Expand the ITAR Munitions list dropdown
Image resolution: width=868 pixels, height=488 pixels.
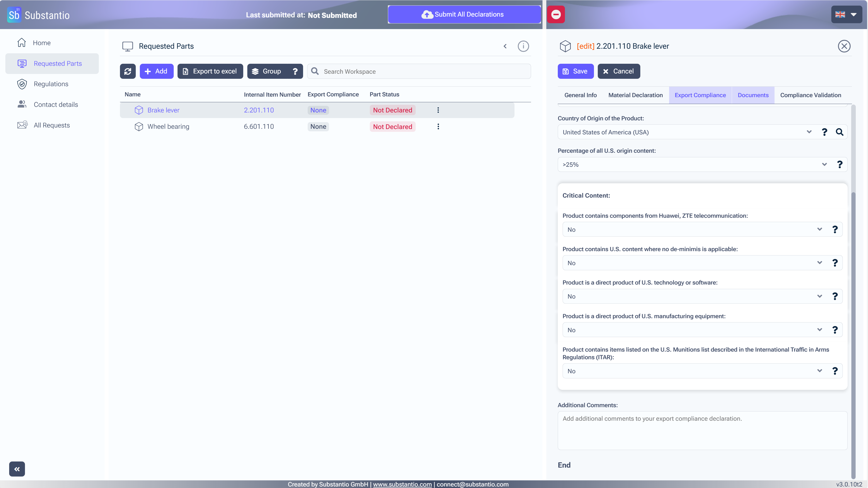click(x=819, y=371)
